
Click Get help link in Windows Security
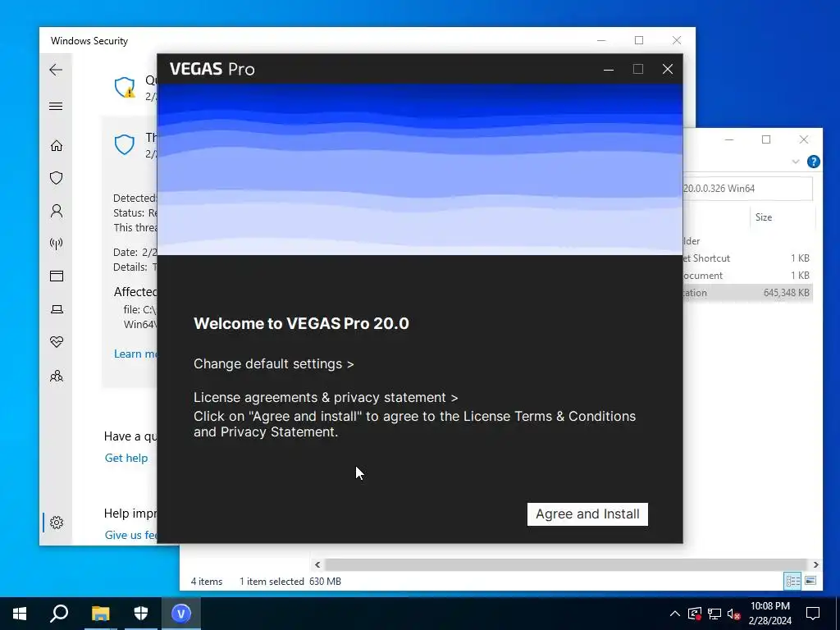tap(126, 458)
